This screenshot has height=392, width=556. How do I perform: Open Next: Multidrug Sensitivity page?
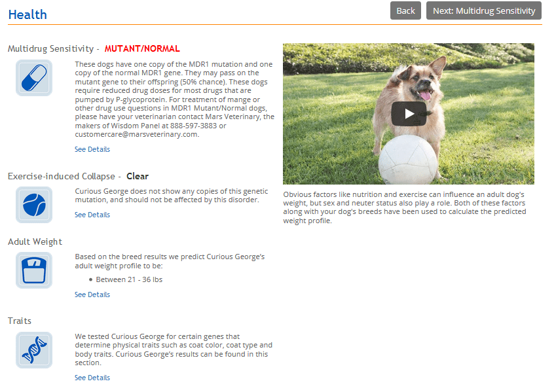tap(484, 10)
